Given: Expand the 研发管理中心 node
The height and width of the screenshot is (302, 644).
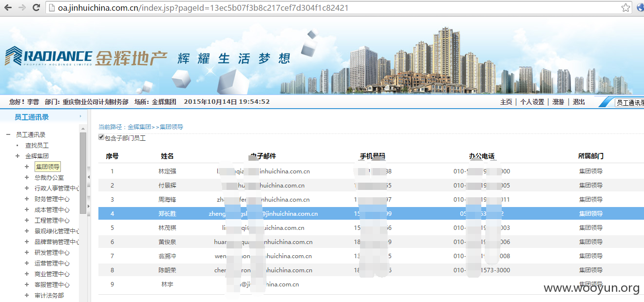Looking at the screenshot, I should tap(27, 252).
